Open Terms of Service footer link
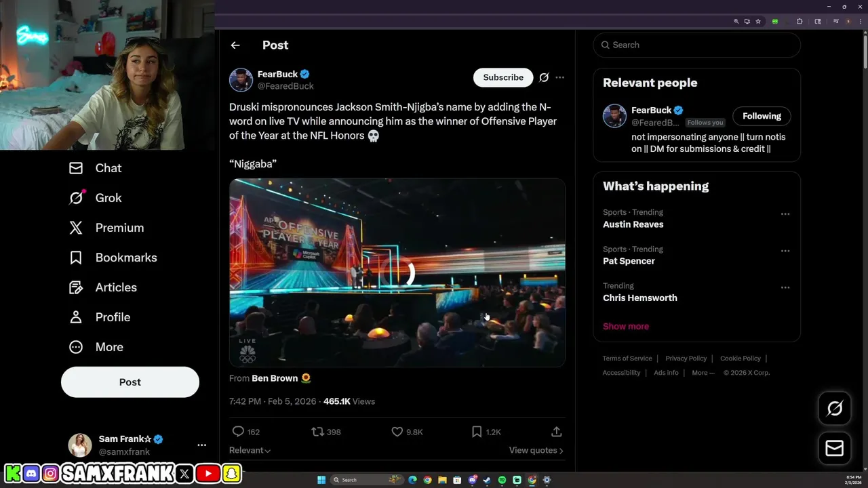868x488 pixels. [627, 359]
